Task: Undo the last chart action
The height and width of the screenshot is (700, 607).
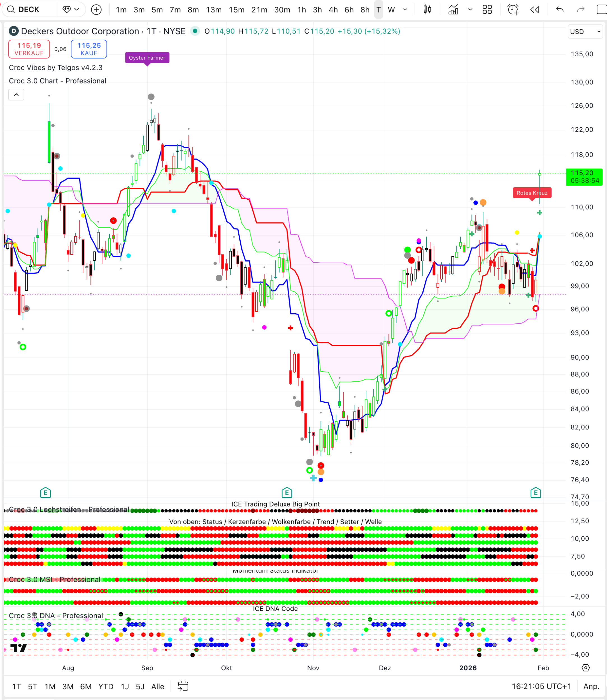Action: 560,10
